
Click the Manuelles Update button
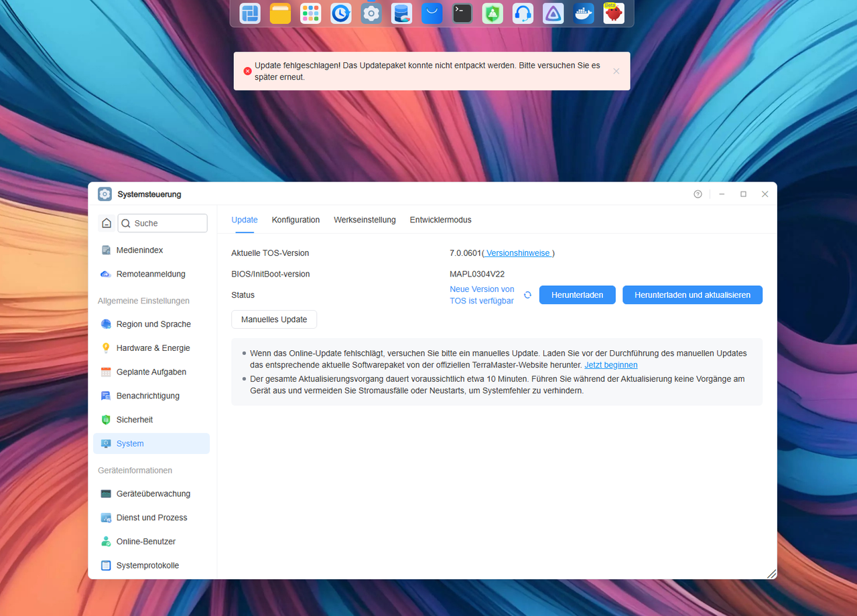pos(274,319)
